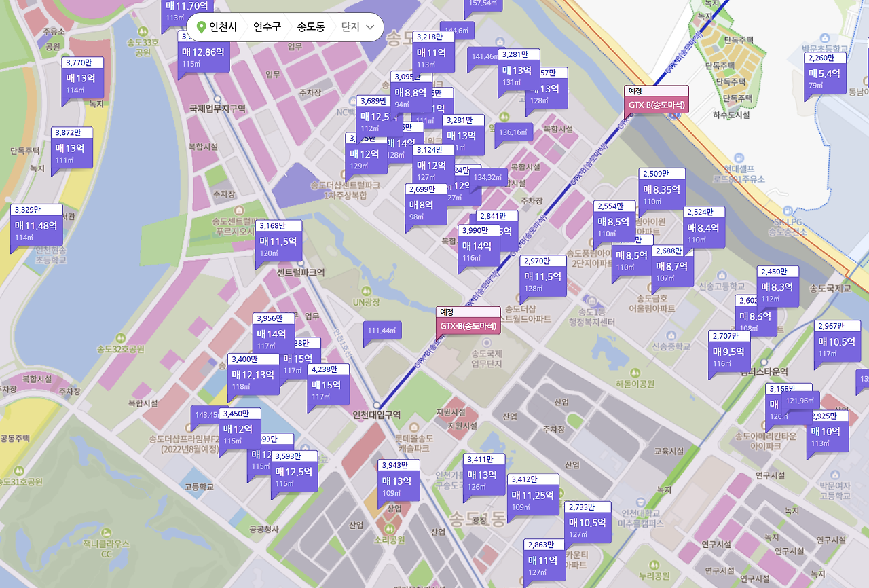Click the 캠퍼스타운역 station icon
869x588 pixels.
[764, 363]
